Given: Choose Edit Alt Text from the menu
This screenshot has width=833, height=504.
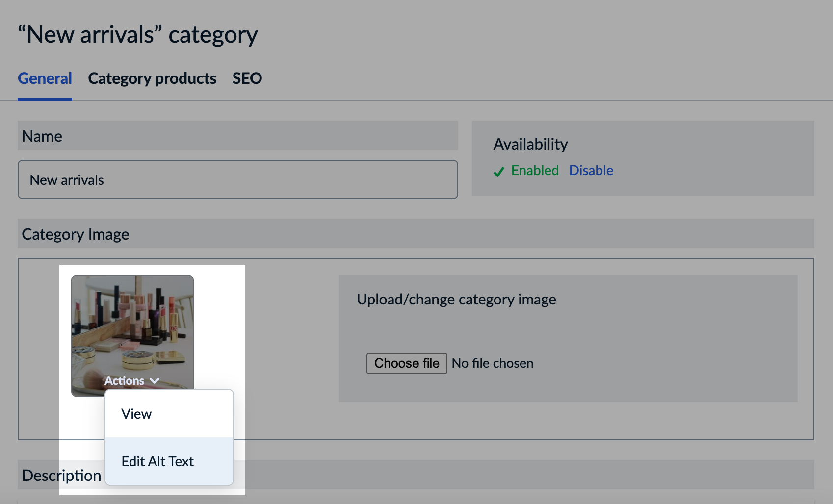Looking at the screenshot, I should click(x=157, y=461).
